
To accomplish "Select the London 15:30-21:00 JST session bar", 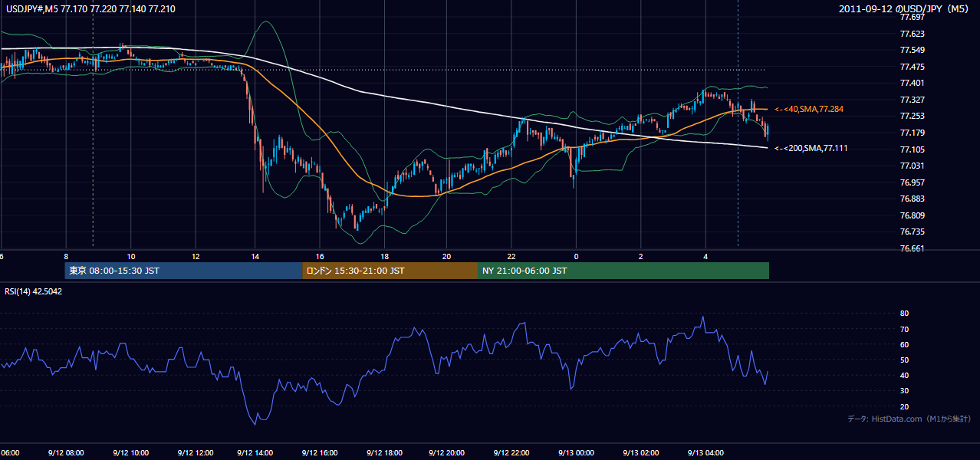I will click(390, 271).
